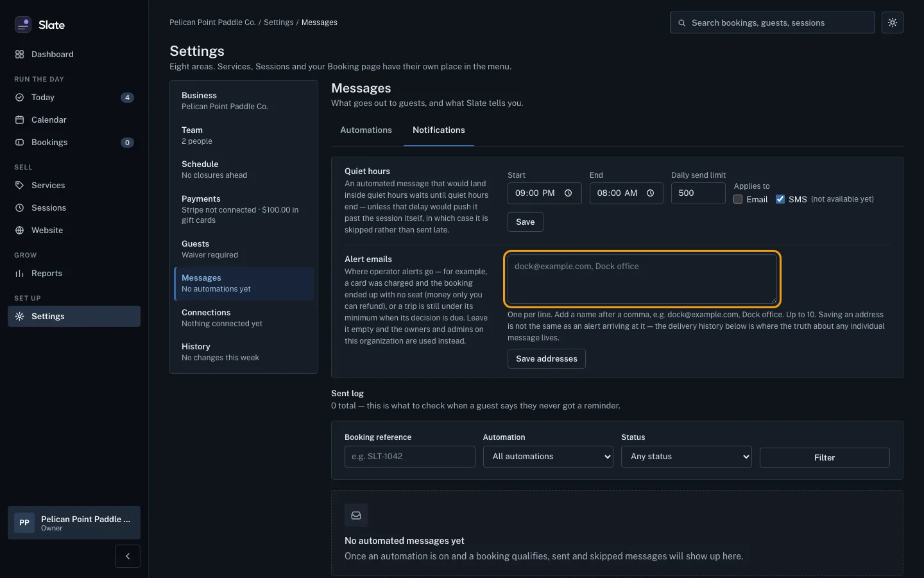Open the Any status dropdown
The width and height of the screenshot is (924, 578).
pos(687,457)
